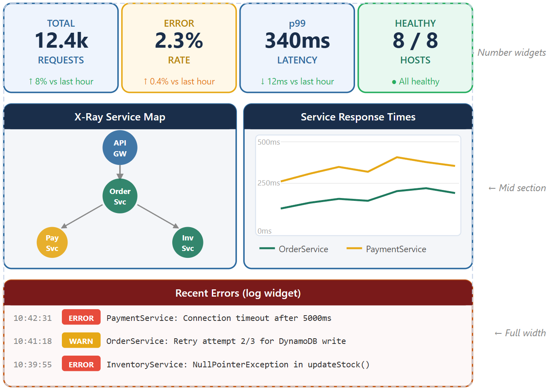Select the Order Svc node

tap(120, 196)
